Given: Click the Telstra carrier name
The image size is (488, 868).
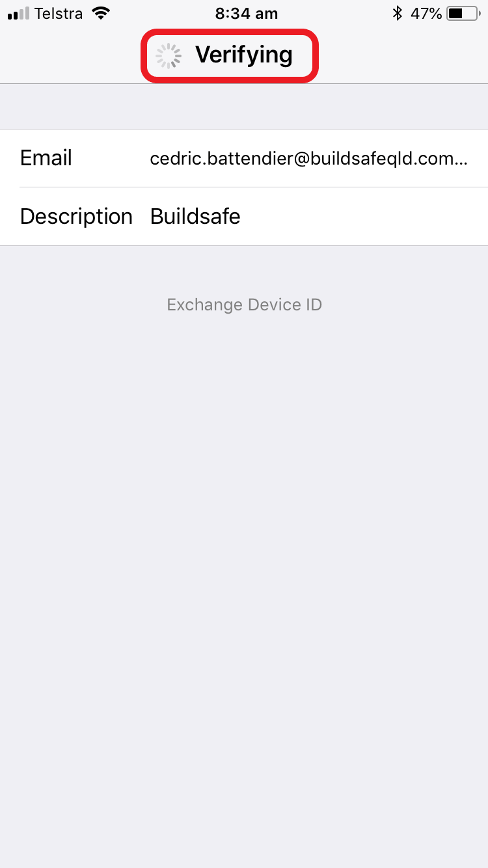Looking at the screenshot, I should coord(59,13).
